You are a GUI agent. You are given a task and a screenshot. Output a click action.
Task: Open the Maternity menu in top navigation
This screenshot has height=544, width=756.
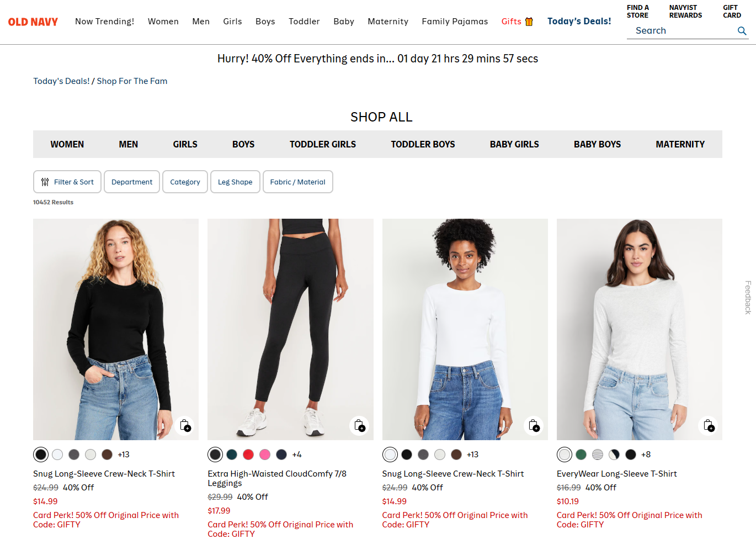388,22
